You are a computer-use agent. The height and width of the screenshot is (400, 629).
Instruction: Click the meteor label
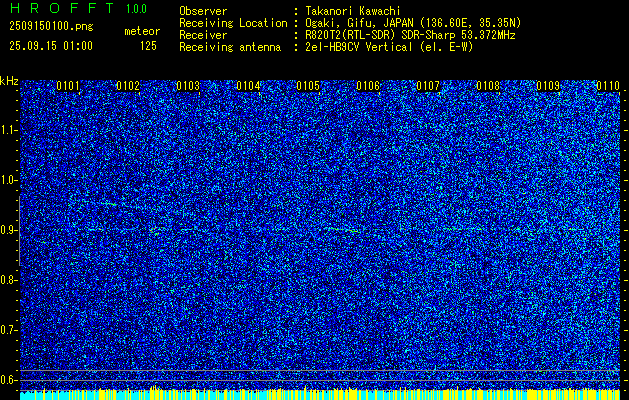click(142, 31)
